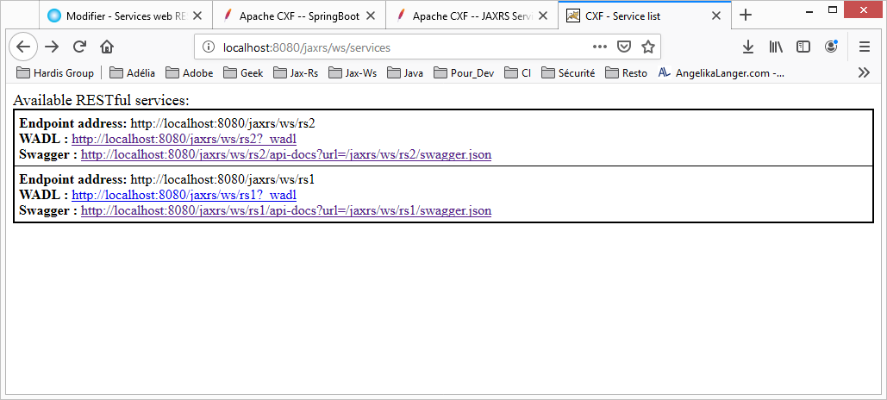This screenshot has width=887, height=400.
Task: Click the address bar URL field
Action: pos(400,47)
